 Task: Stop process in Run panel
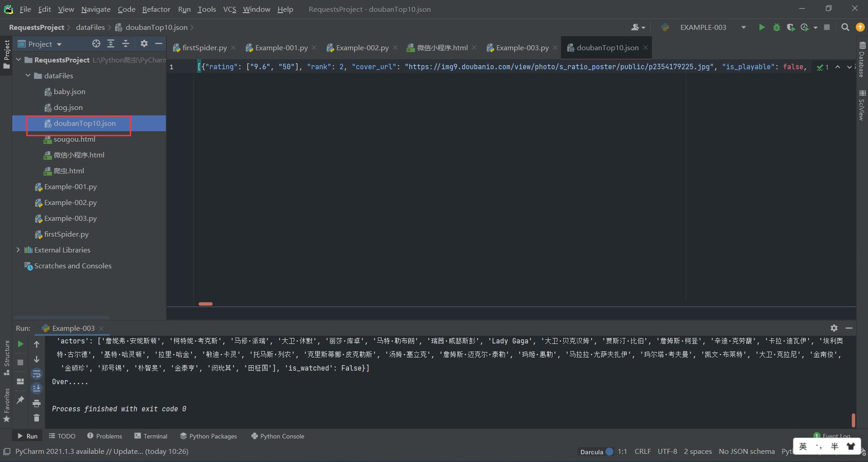pyautogui.click(x=20, y=362)
